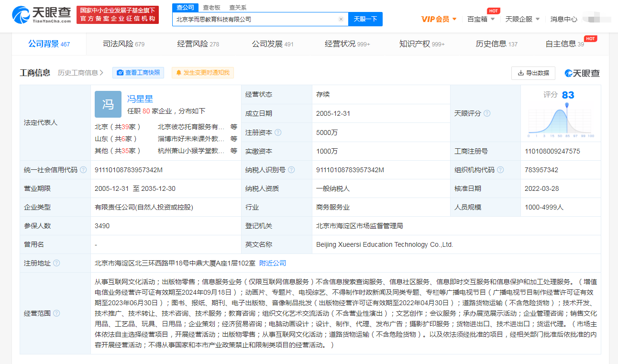Expand 历史工商信息 via its chevron
Viewport: 618px width, 364px height.
[x=101, y=73]
